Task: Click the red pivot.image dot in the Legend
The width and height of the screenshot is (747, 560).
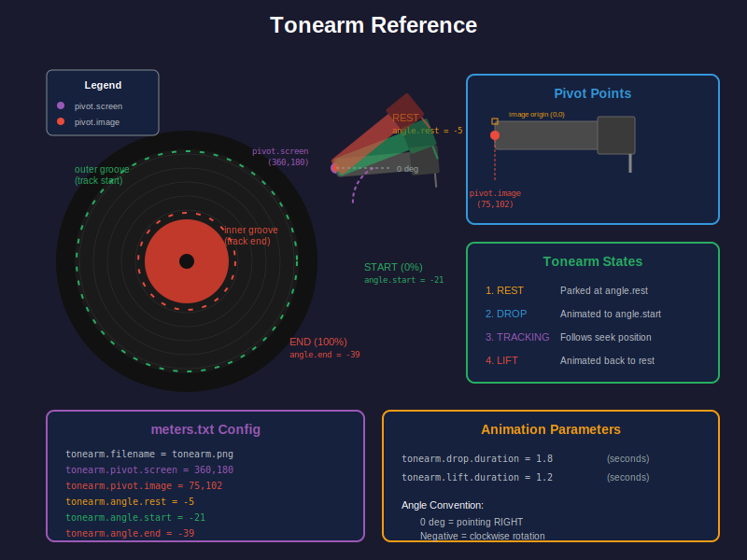Action: pos(61,121)
